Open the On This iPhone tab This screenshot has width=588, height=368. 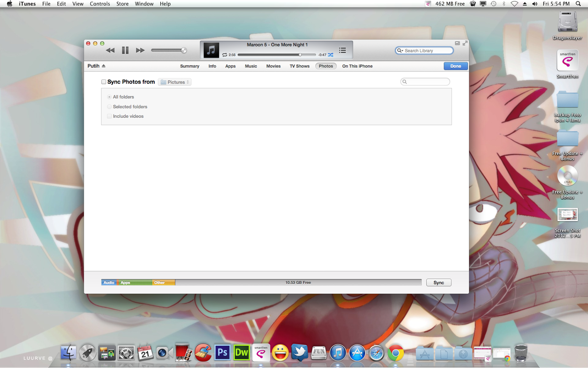tap(357, 66)
